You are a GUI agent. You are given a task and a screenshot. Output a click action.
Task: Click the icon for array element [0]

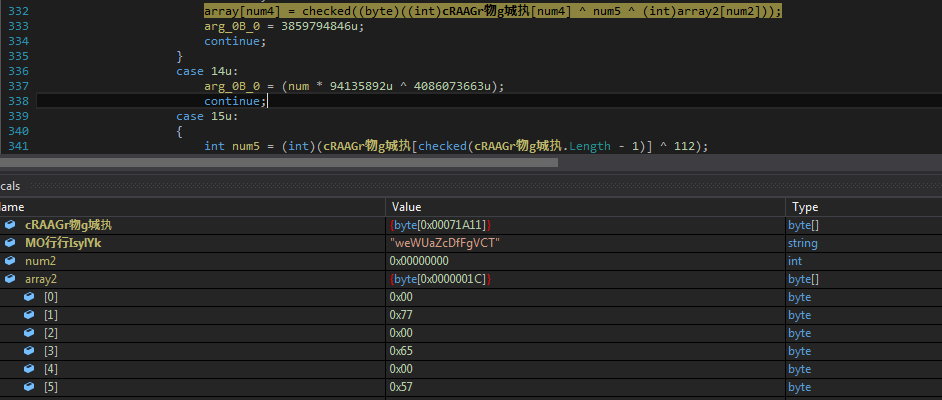(x=29, y=297)
